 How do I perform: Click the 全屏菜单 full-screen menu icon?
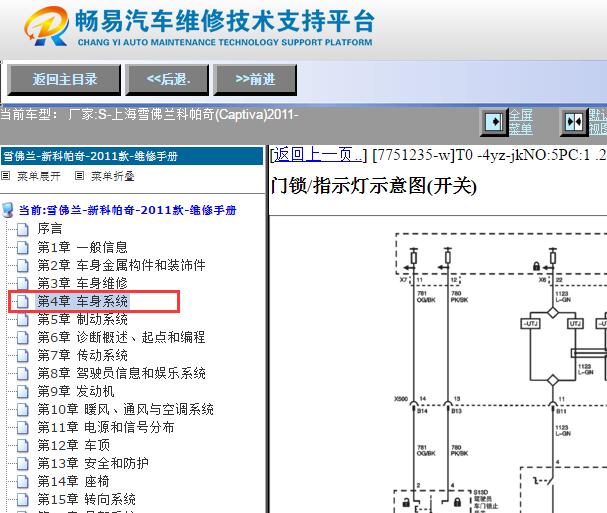pyautogui.click(x=494, y=122)
